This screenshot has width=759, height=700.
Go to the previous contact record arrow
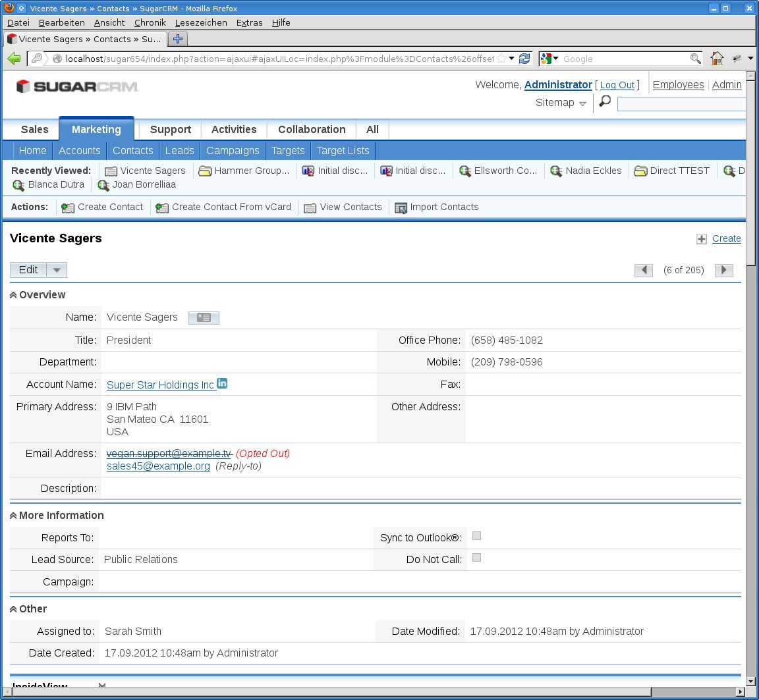[x=644, y=270]
